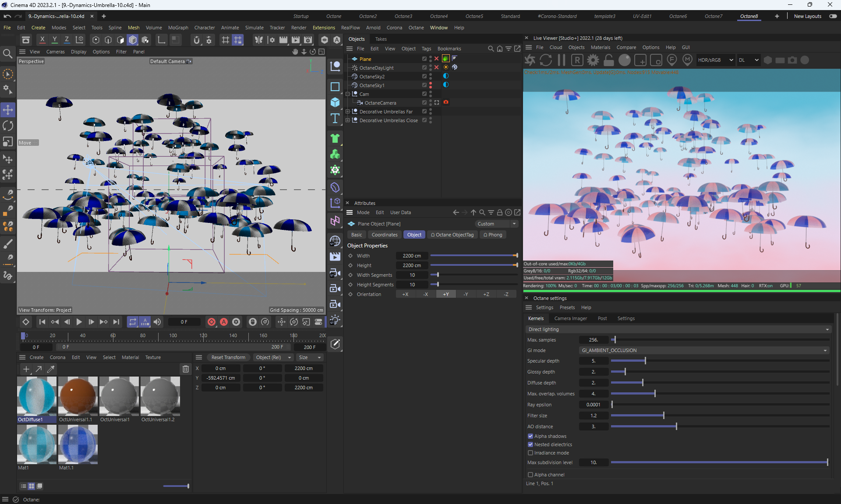Click the Octane Live Viewer restart render icon
This screenshot has width=841, height=504.
point(546,60)
